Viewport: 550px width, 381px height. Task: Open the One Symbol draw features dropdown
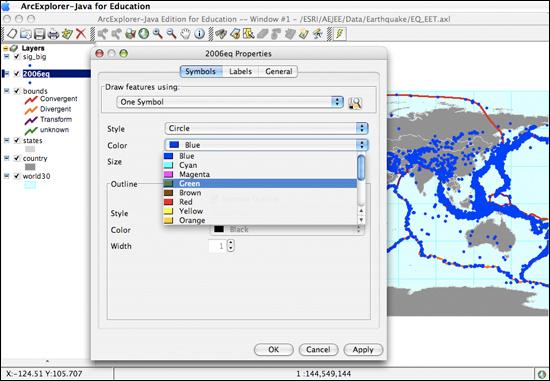230,102
